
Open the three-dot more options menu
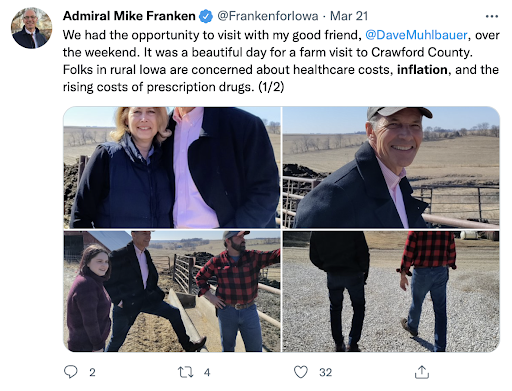[x=492, y=16]
